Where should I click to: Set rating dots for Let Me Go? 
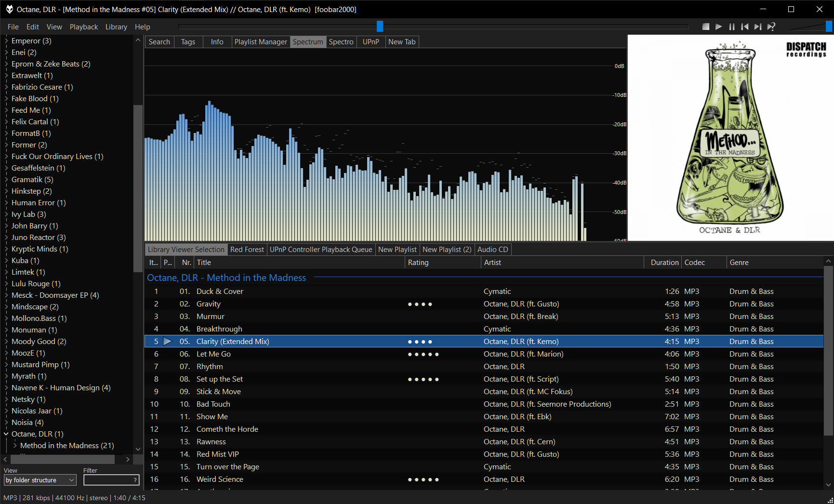pos(424,354)
